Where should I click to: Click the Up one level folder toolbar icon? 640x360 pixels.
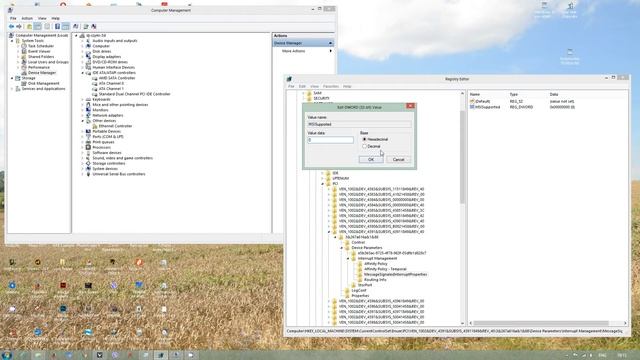point(29,27)
